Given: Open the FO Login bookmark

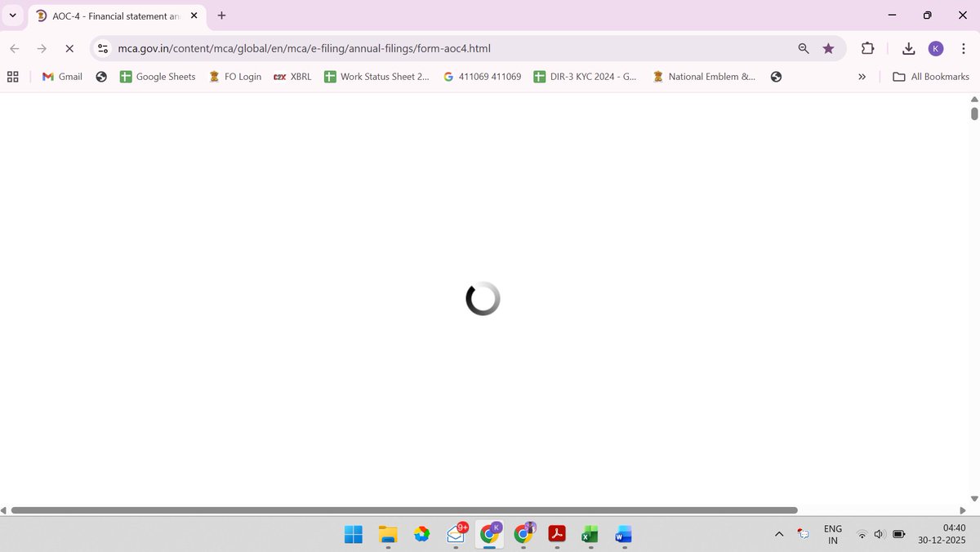Looking at the screenshot, I should (234, 77).
